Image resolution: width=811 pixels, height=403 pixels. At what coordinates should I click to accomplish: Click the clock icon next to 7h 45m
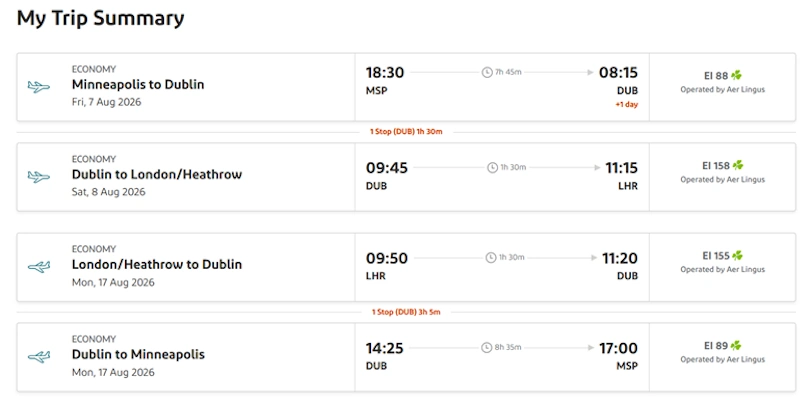487,72
